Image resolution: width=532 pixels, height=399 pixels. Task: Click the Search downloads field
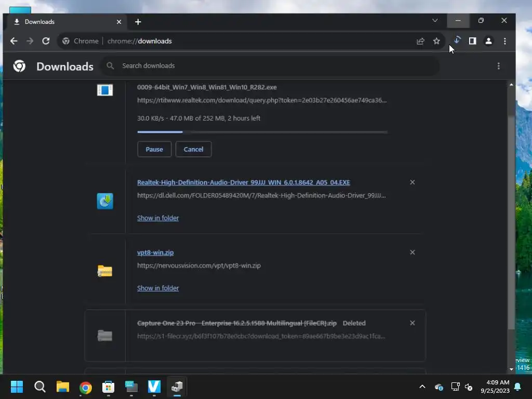tap(270, 66)
